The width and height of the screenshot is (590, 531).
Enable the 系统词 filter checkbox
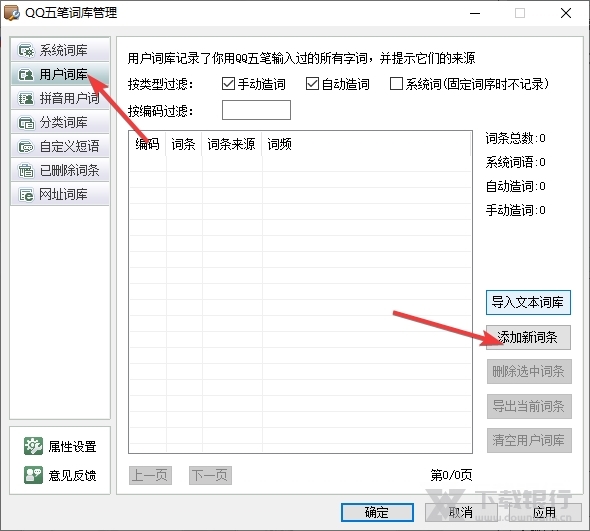tap(396, 84)
